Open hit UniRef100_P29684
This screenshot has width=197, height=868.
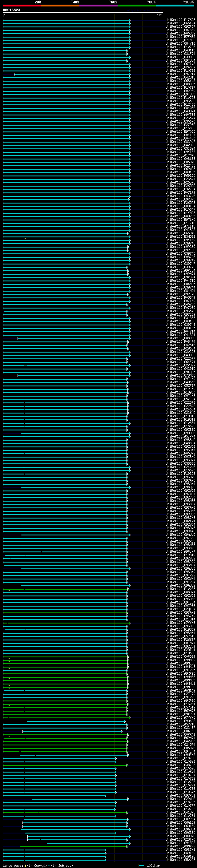pos(180,349)
